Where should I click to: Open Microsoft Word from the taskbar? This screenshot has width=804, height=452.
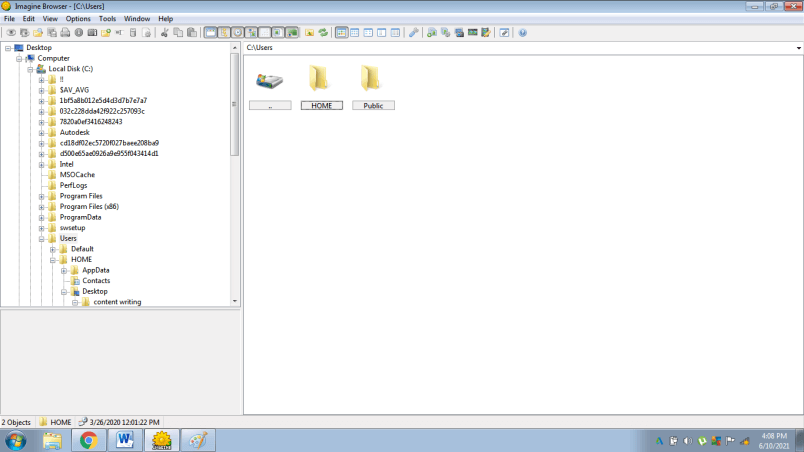[x=125, y=440]
